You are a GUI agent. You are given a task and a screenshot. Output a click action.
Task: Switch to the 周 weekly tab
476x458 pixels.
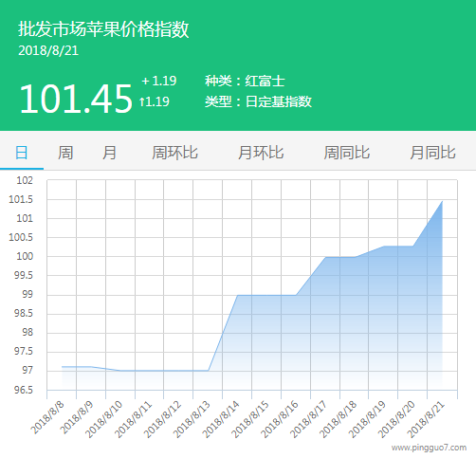pos(65,153)
